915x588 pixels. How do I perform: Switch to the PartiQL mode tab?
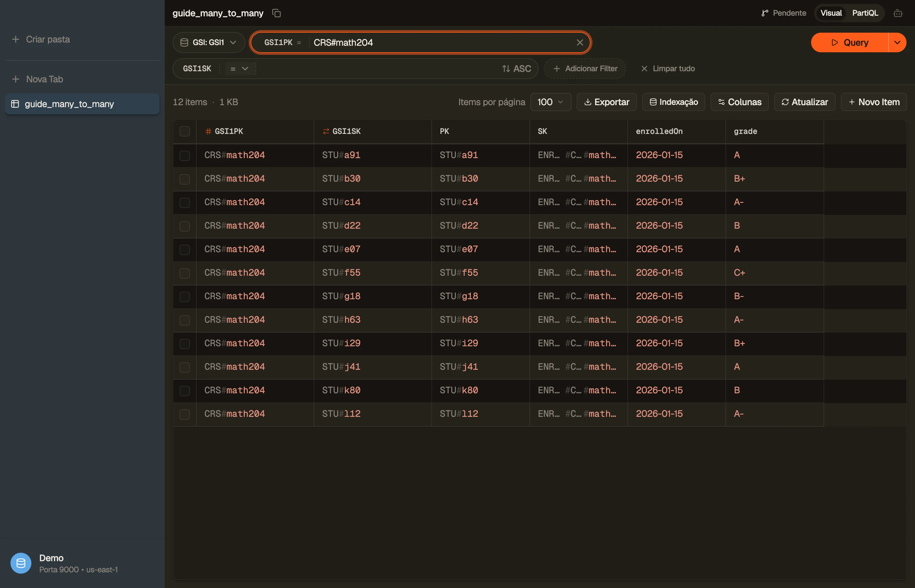[x=865, y=13]
